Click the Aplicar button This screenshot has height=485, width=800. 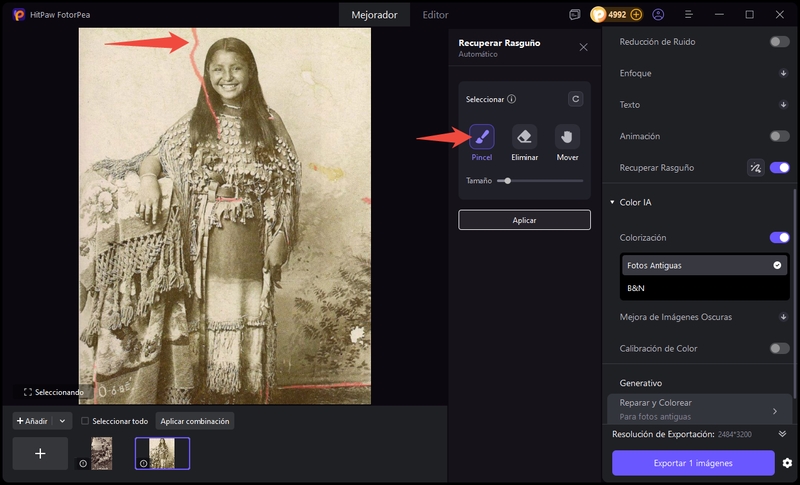(524, 220)
